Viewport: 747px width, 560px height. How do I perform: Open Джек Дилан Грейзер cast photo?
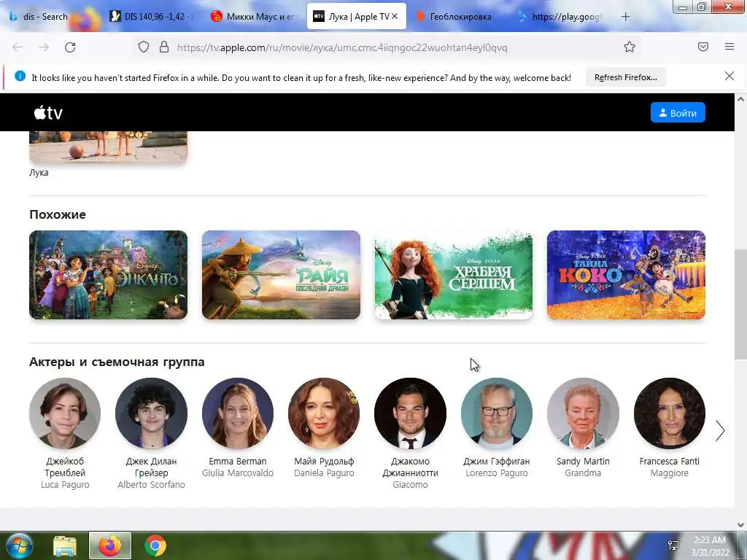tap(151, 413)
